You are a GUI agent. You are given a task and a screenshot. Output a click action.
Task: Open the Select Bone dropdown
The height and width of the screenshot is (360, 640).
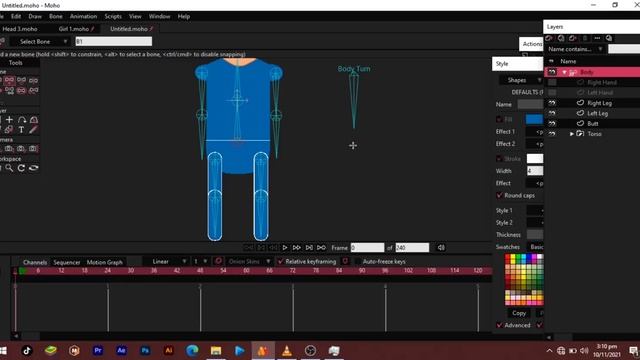click(x=39, y=42)
